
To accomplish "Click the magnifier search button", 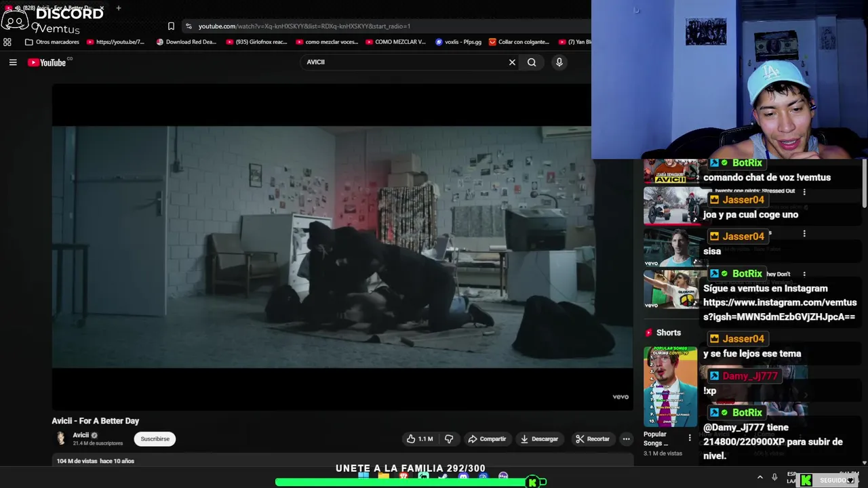I will (532, 62).
